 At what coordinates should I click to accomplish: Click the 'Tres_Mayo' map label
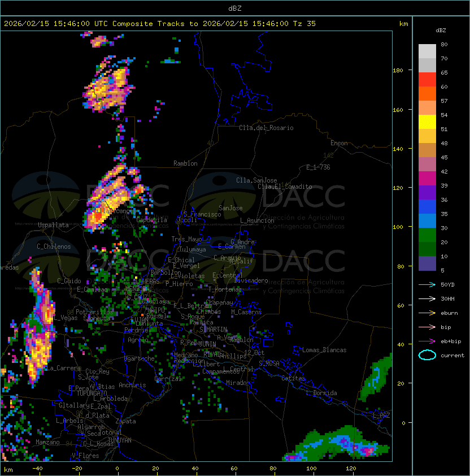click(186, 239)
